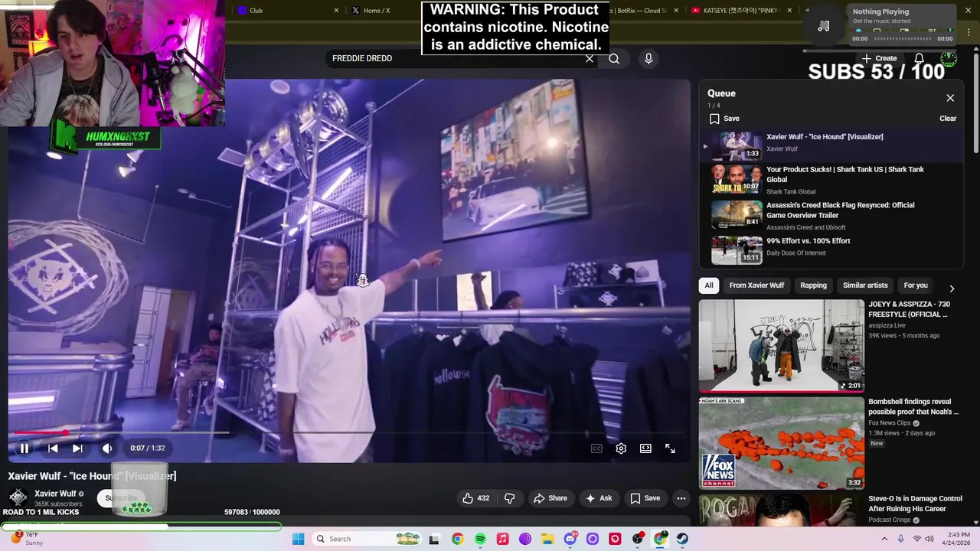
Task: Open Steam from the taskbar
Action: (682, 539)
